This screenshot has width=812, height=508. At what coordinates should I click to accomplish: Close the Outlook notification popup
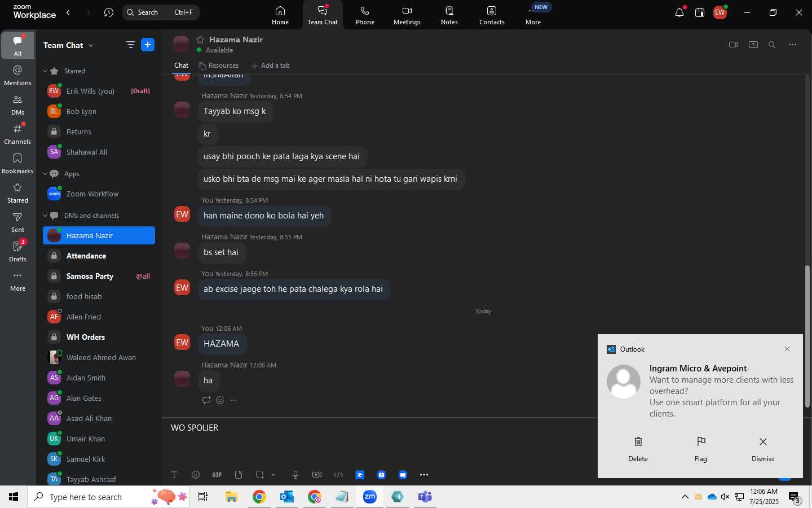[787, 349]
